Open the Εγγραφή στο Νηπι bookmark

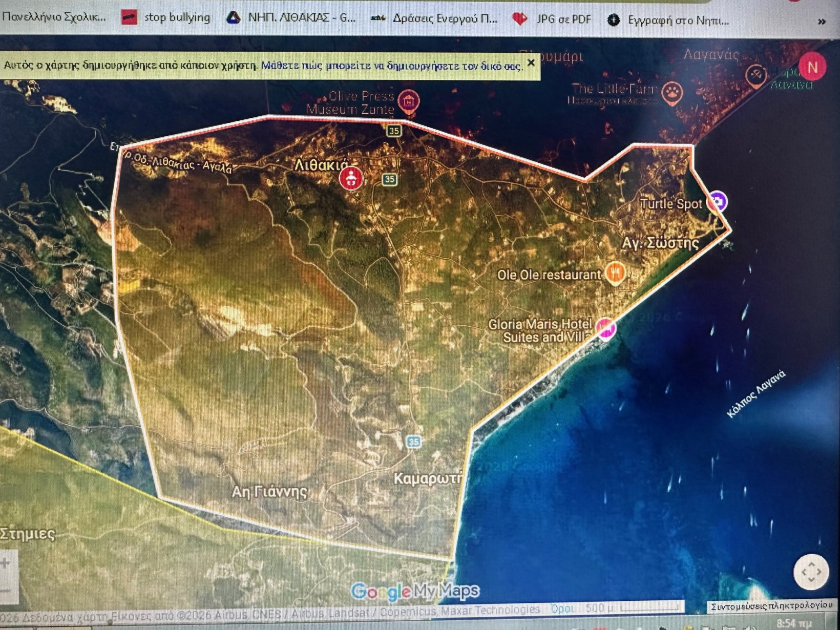point(669,20)
